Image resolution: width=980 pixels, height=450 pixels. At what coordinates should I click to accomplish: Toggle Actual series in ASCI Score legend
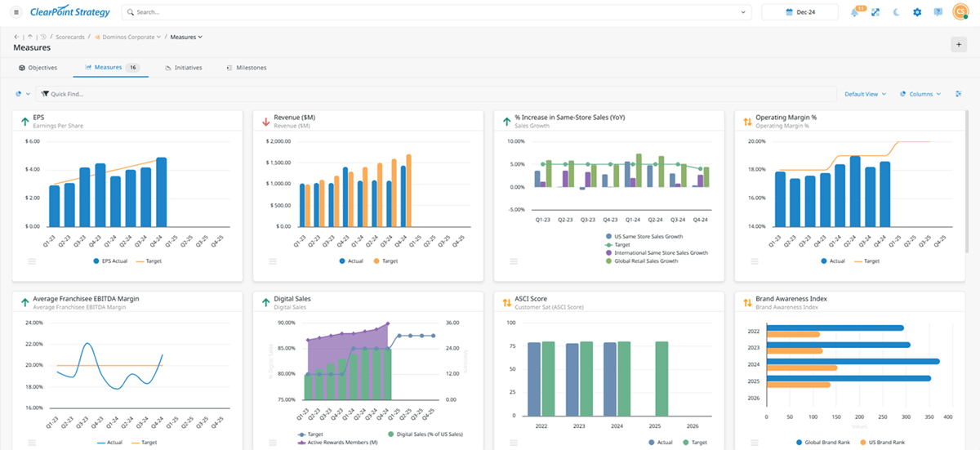point(661,442)
